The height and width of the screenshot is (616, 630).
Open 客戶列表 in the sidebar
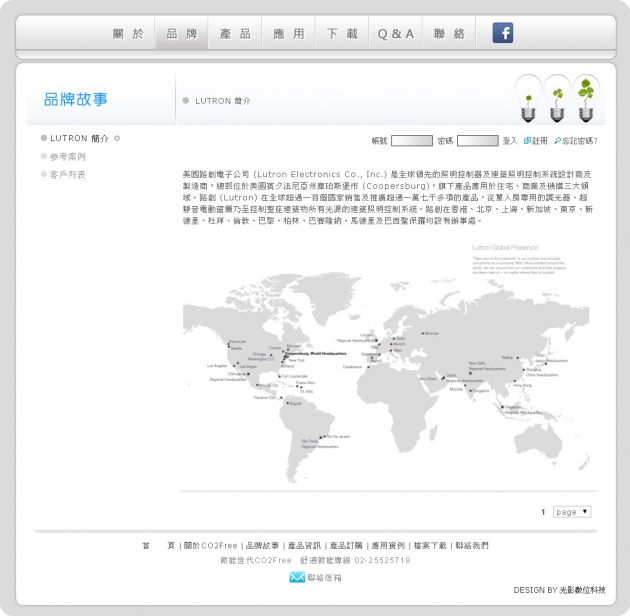pyautogui.click(x=67, y=175)
